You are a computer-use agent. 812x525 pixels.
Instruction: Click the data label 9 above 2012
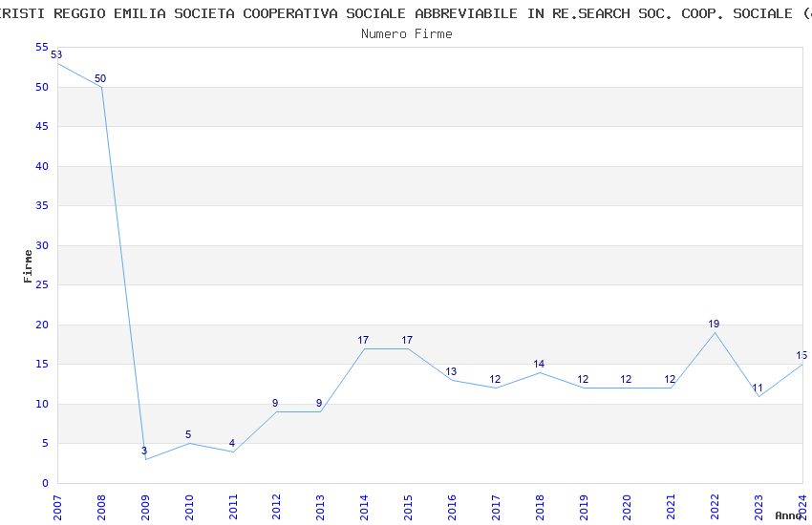[275, 403]
